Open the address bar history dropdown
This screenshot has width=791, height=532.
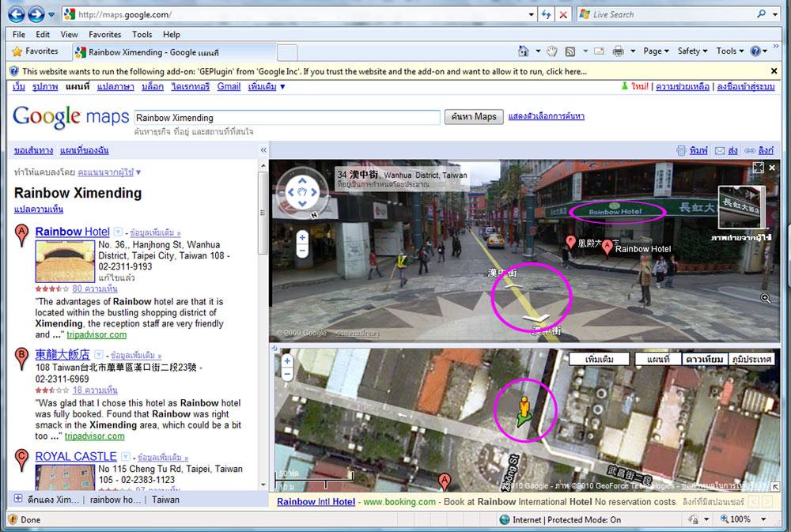point(532,14)
